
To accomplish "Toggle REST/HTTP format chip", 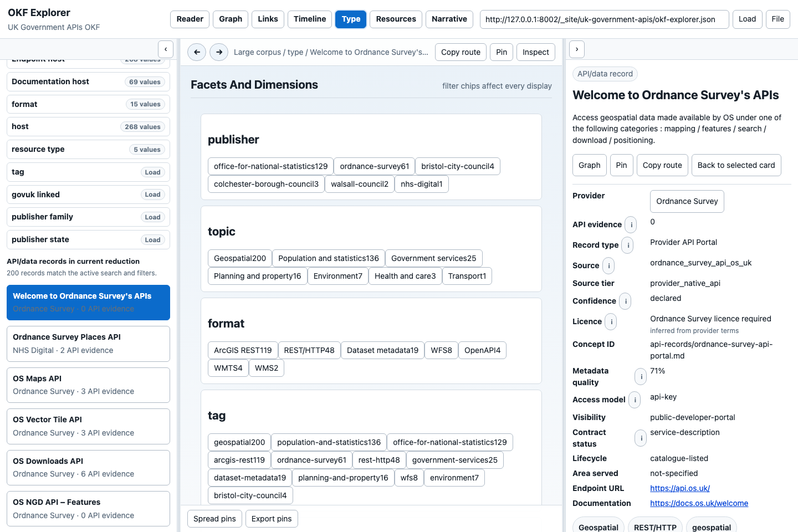I will tap(310, 350).
